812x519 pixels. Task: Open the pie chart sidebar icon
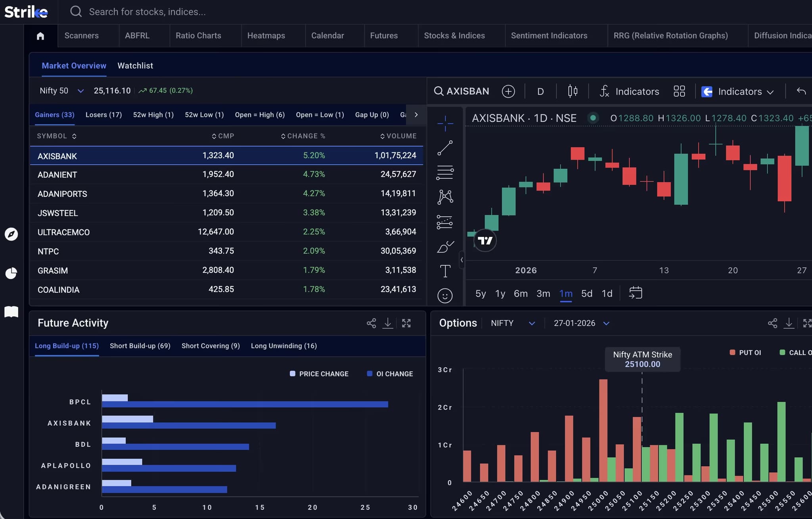11,273
